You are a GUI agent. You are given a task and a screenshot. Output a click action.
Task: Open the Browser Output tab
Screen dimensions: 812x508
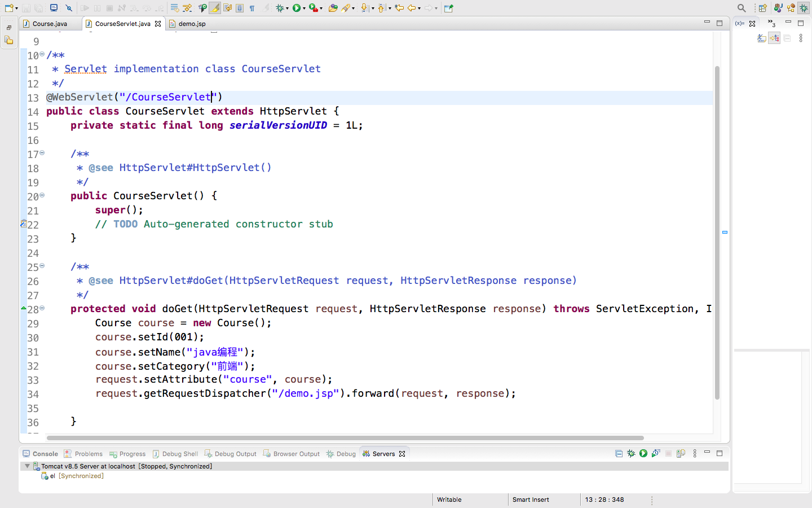point(292,454)
